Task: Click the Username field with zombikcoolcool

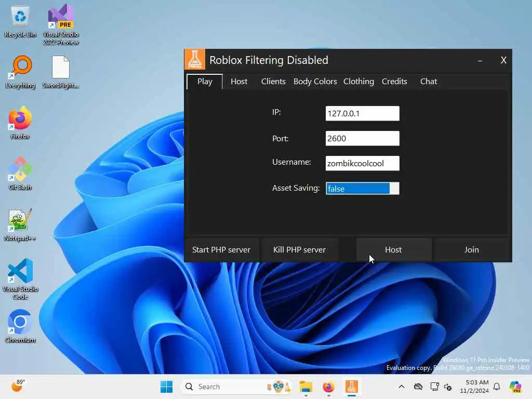Action: (x=362, y=163)
